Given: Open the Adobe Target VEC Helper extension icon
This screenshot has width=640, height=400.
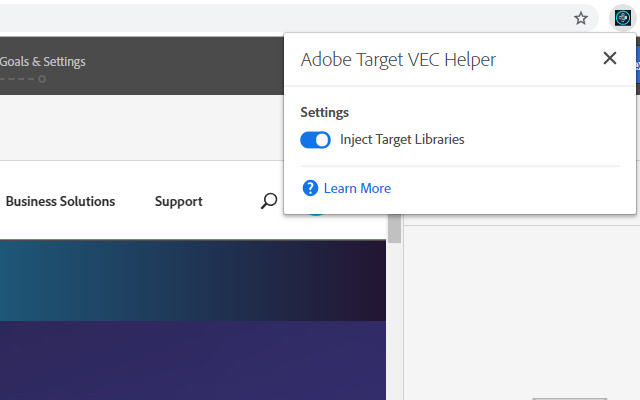Looking at the screenshot, I should click(622, 18).
